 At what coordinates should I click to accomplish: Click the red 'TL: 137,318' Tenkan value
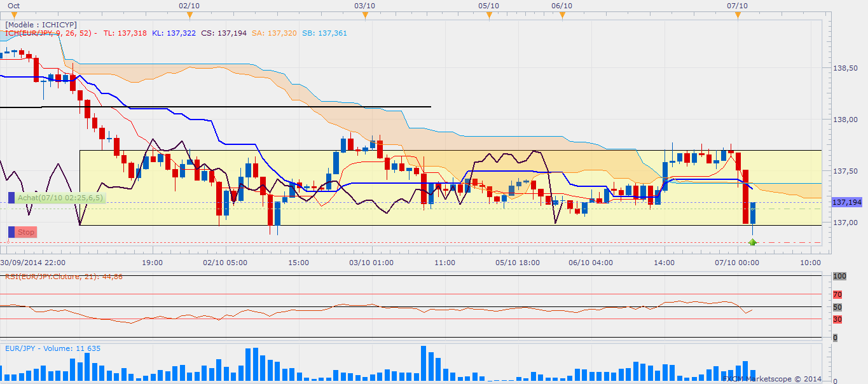coord(125,33)
